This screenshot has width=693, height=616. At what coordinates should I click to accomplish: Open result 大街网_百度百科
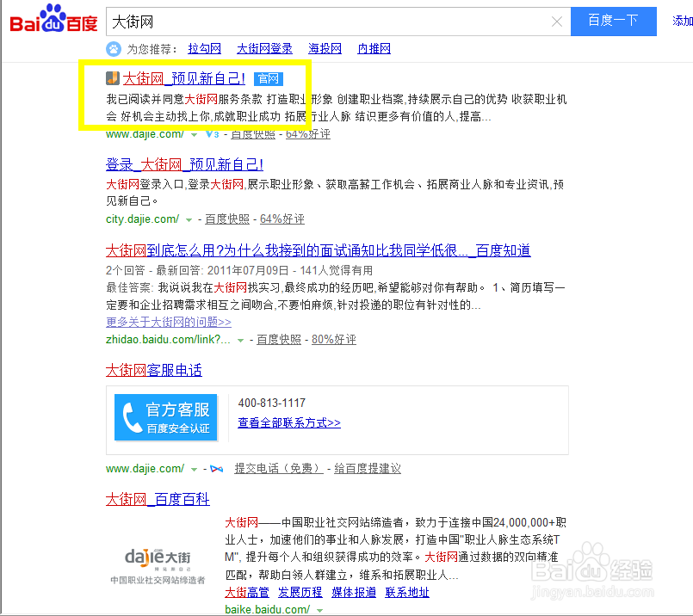coord(158,499)
